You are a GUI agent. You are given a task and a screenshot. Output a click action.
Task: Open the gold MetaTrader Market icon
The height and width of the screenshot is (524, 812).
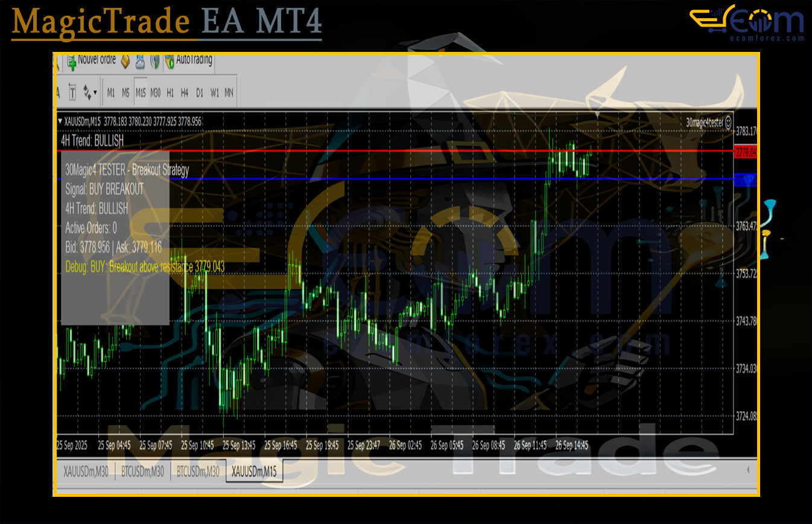pos(125,61)
